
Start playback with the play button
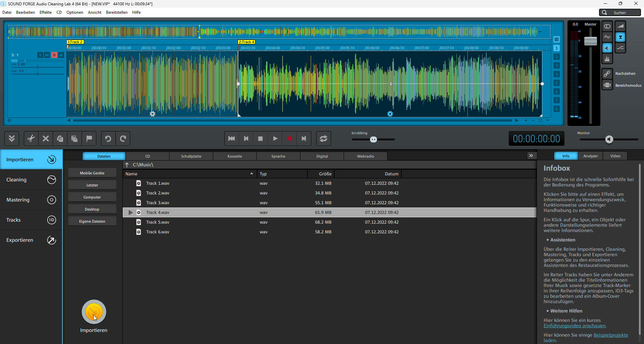(275, 138)
